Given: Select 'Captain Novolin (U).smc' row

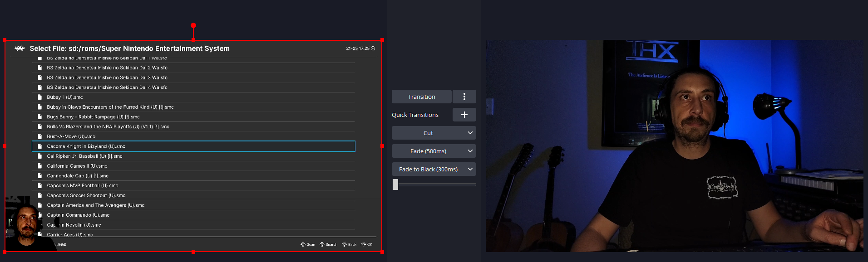Looking at the screenshot, I should point(193,225).
